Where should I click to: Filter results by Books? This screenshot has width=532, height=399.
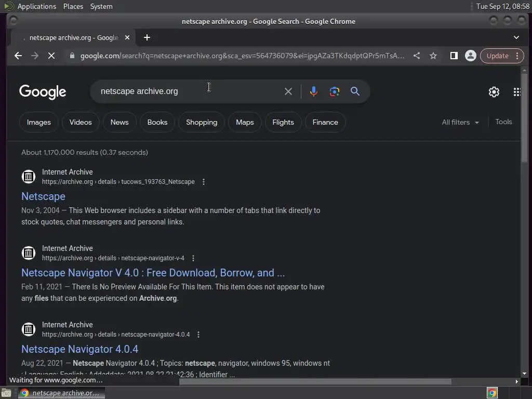click(157, 123)
